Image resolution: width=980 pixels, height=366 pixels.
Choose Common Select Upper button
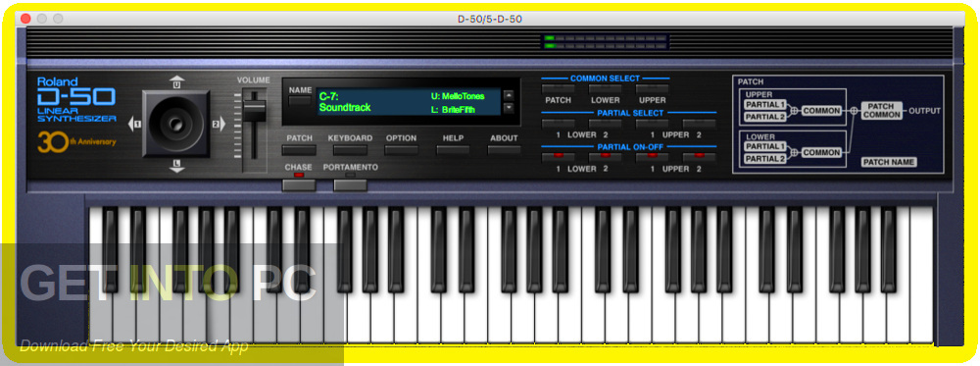tap(653, 89)
